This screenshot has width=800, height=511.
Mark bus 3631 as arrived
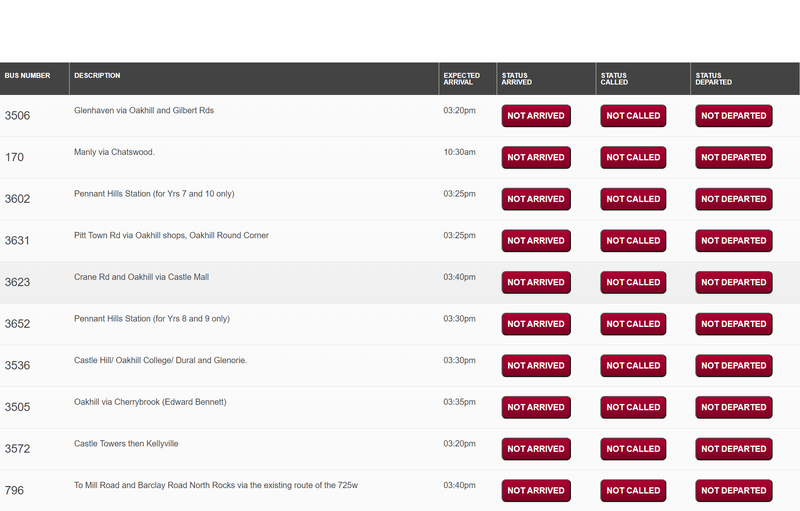pyautogui.click(x=536, y=241)
